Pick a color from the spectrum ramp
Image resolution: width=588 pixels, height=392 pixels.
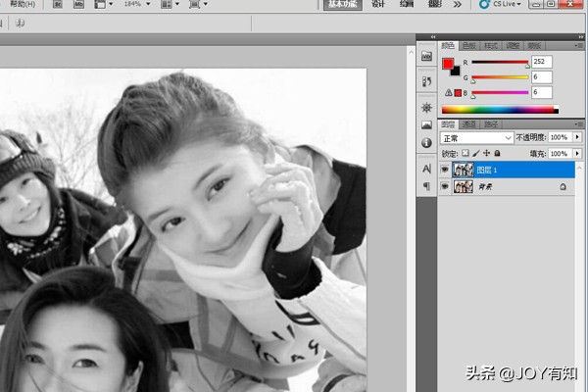point(500,110)
